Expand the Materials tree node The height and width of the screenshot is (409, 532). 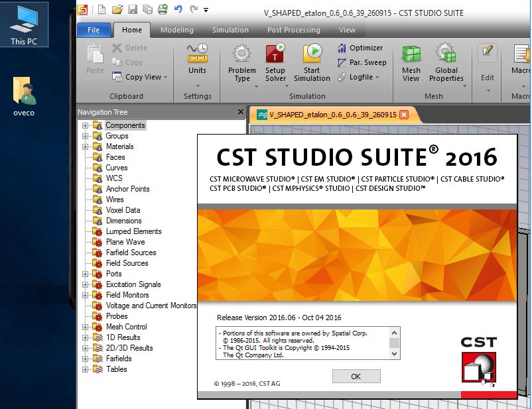pos(85,147)
